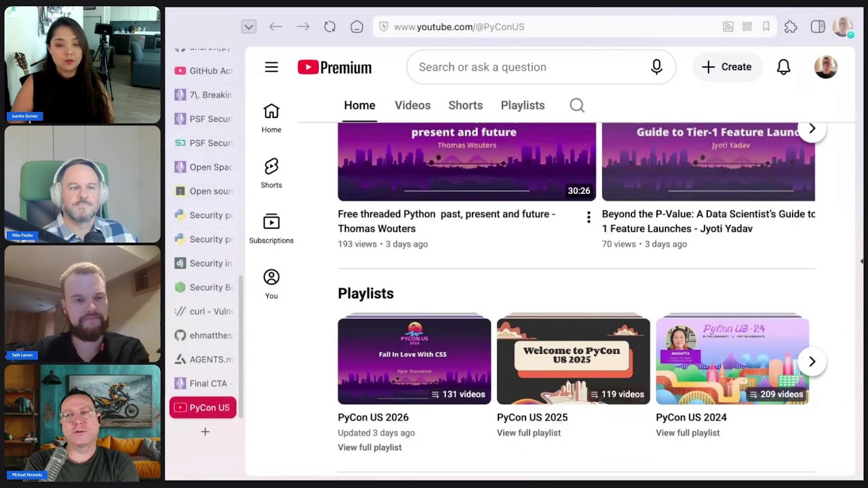Open the YouTube account avatar menu
The height and width of the screenshot is (488, 868).
(826, 67)
